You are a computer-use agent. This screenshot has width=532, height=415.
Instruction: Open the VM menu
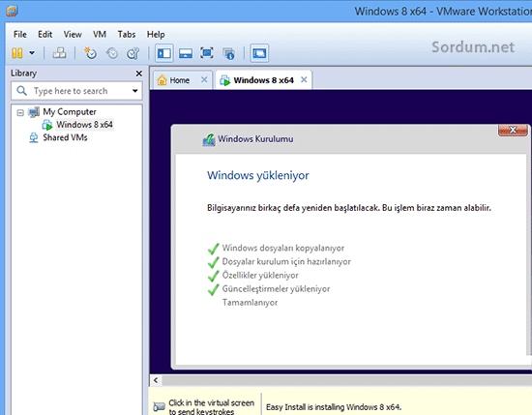[100, 35]
